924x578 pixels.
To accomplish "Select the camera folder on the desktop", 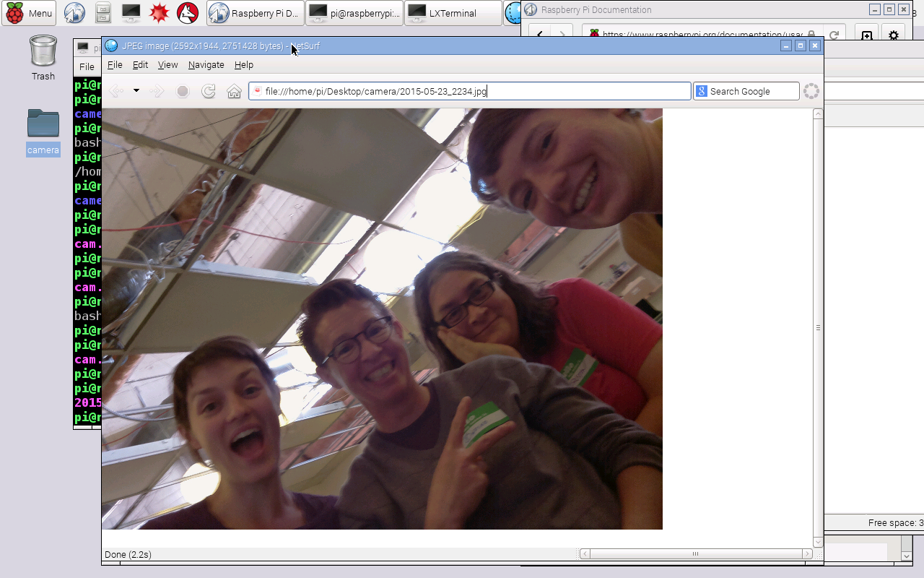I will click(43, 131).
